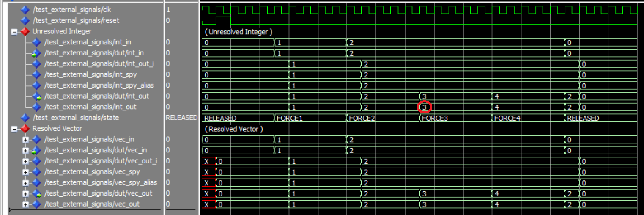Viewport: 644px width, 215px height.
Task: Click the RELEASED value in the state value column
Action: (181, 118)
